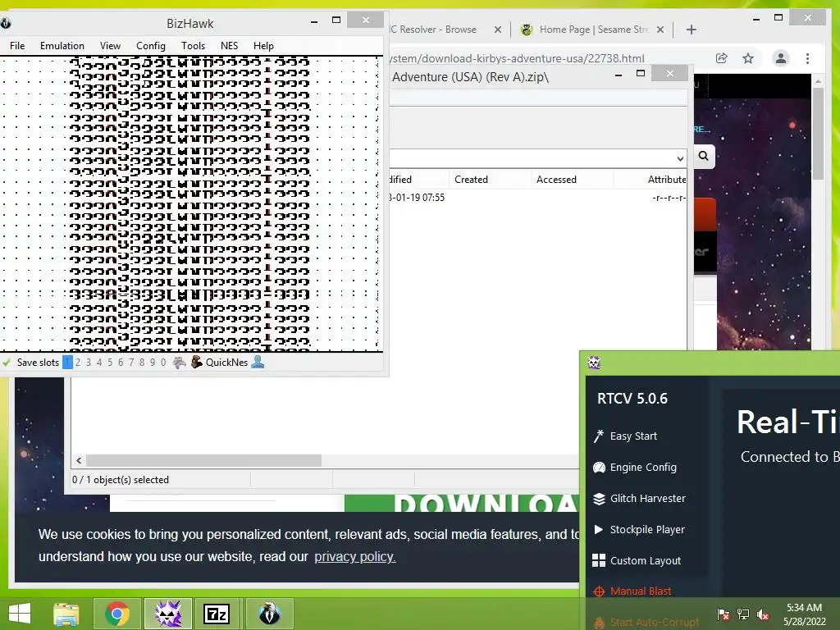Select save slot 8 in BizHawk
The height and width of the screenshot is (630, 840).
click(142, 363)
